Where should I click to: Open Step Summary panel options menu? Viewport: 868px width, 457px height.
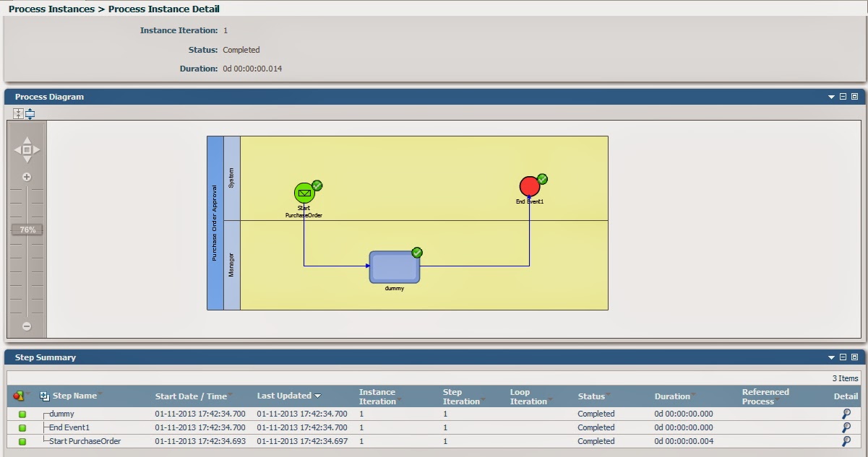[x=831, y=357]
